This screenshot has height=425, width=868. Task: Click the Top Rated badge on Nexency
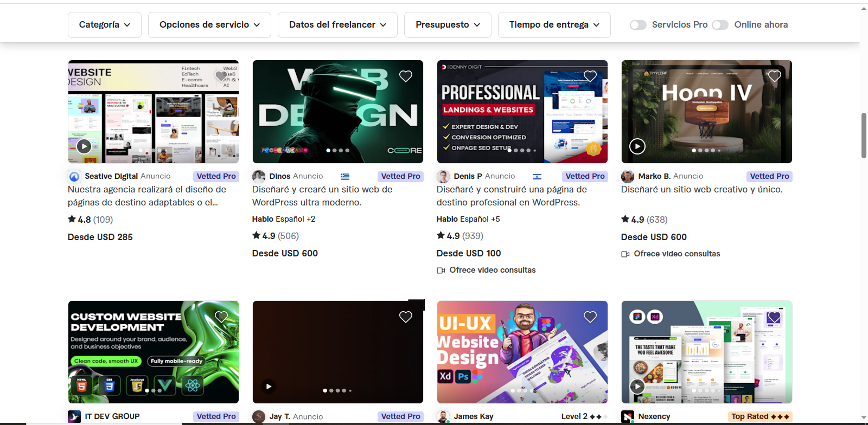coord(760,416)
